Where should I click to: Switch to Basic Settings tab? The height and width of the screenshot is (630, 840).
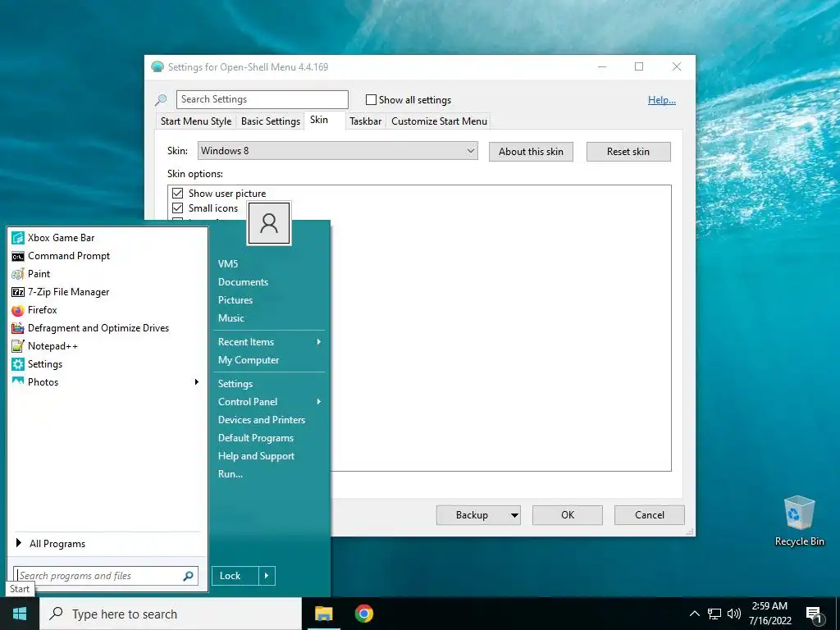point(271,121)
